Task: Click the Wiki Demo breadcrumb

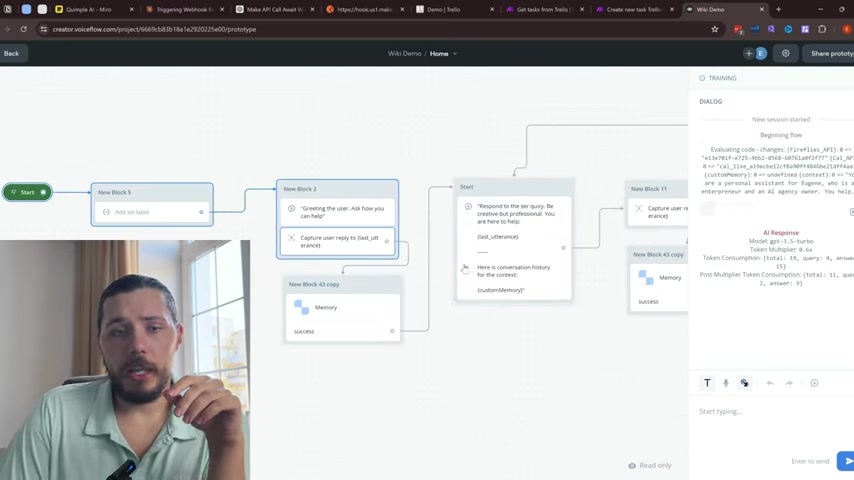Action: [404, 53]
